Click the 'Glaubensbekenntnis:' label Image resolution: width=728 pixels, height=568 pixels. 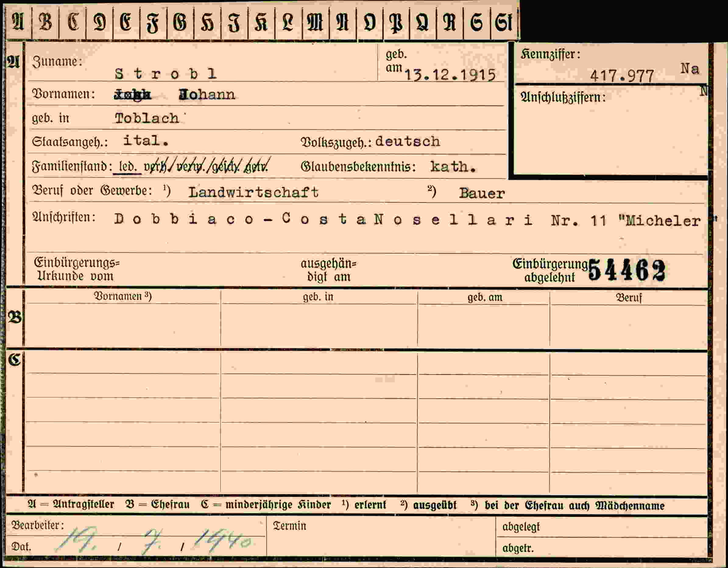358,167
